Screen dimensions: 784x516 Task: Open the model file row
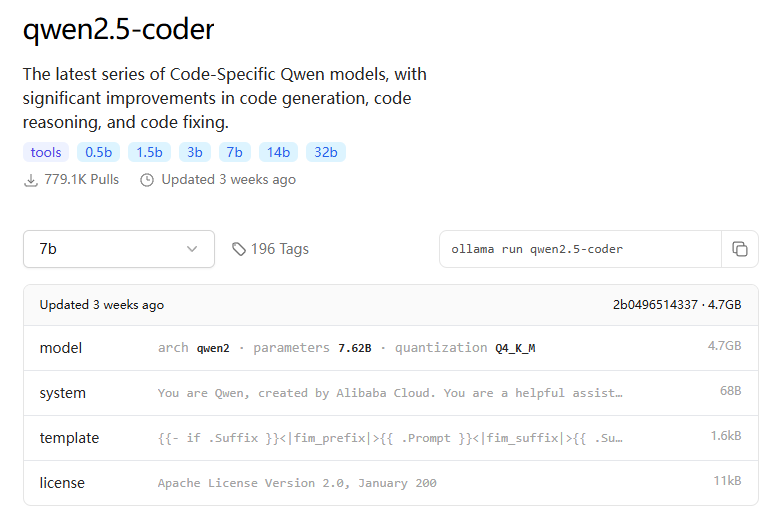pyautogui.click(x=391, y=348)
